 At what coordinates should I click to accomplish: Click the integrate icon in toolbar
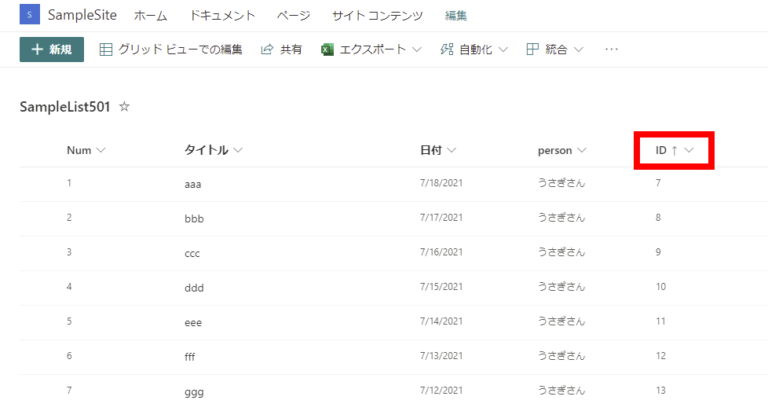(x=533, y=49)
